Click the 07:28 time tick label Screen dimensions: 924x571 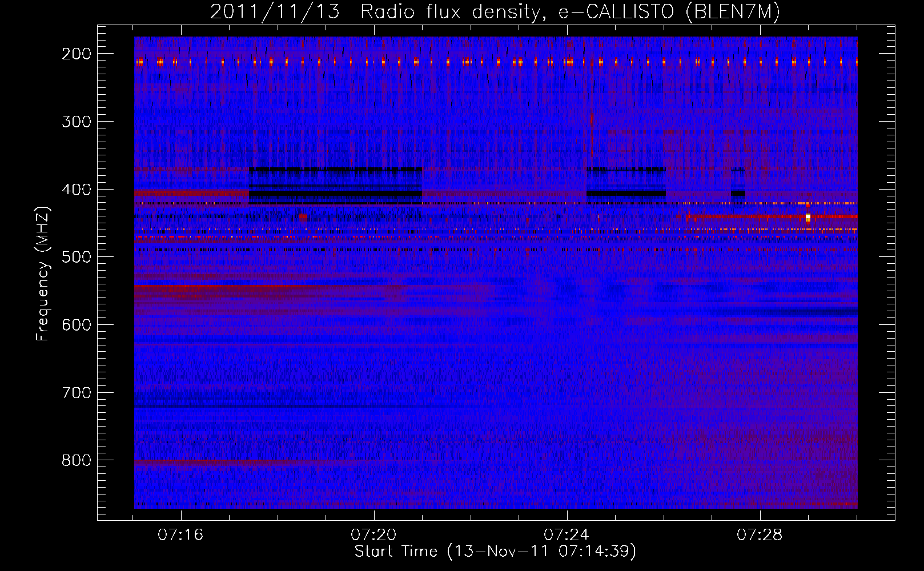click(x=760, y=535)
